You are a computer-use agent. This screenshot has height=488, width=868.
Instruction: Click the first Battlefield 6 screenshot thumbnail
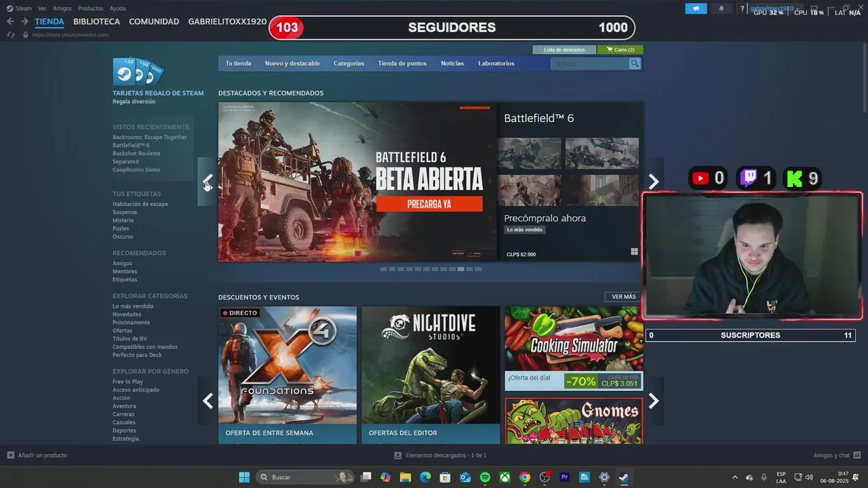[x=530, y=153]
